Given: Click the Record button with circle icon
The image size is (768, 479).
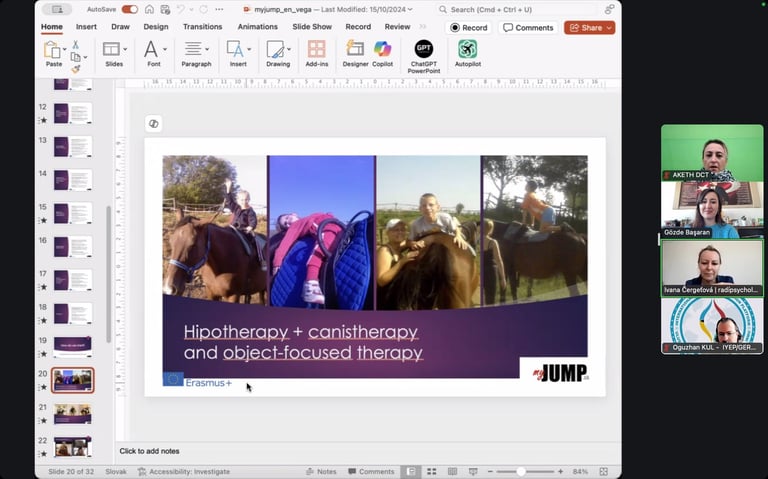Looking at the screenshot, I should coord(469,28).
